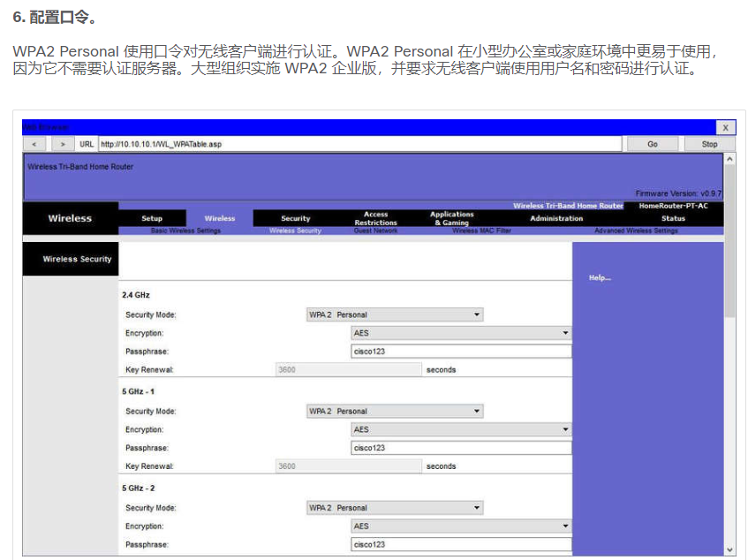Click the 2.4 GHz Passphrase field
This screenshot has height=560, width=748.
(x=461, y=352)
